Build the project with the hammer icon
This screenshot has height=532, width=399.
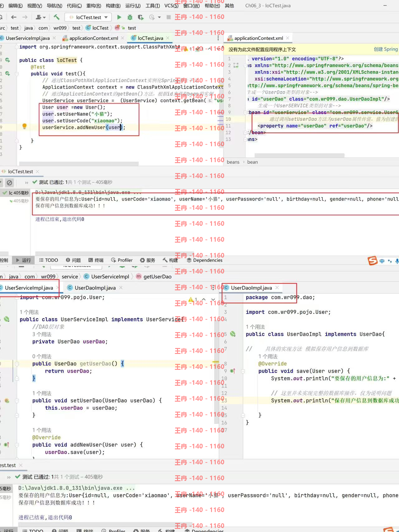tap(56, 17)
